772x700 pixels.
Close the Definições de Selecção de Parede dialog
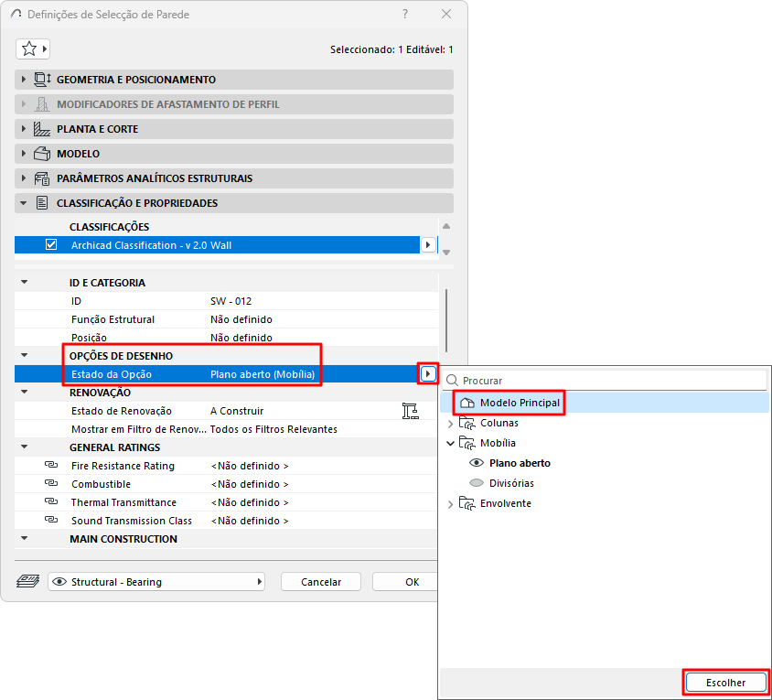point(446,14)
